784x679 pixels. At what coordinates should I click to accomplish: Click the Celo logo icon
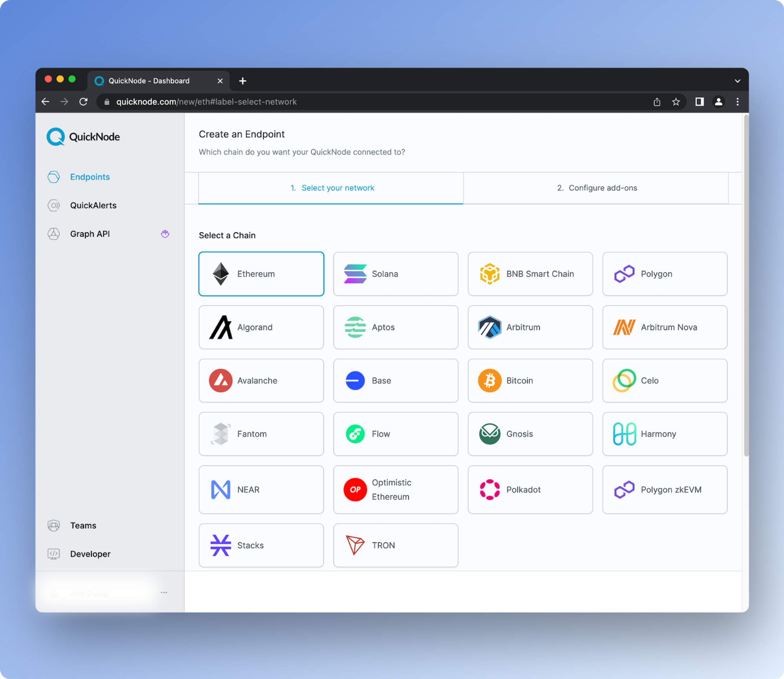(624, 380)
